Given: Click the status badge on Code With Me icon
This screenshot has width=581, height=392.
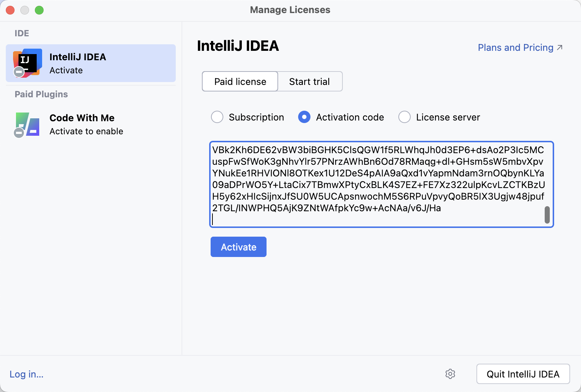Looking at the screenshot, I should pyautogui.click(x=19, y=132).
